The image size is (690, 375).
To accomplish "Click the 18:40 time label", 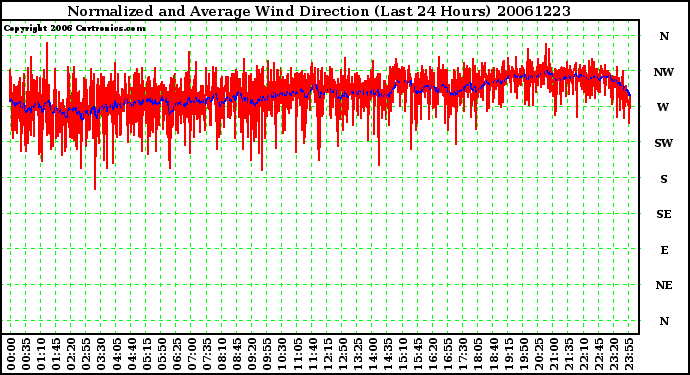I will (x=493, y=354).
